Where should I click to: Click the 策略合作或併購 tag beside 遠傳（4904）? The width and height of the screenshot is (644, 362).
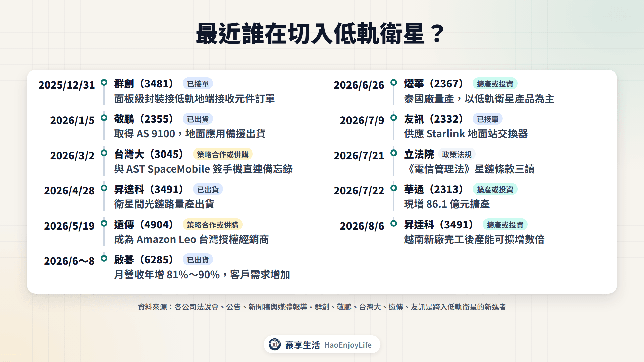213,225
